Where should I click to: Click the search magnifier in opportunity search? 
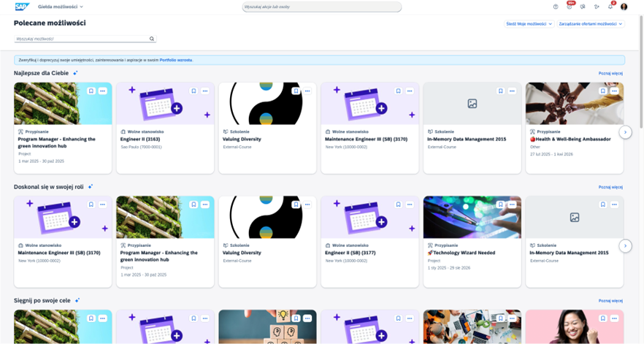tap(152, 39)
